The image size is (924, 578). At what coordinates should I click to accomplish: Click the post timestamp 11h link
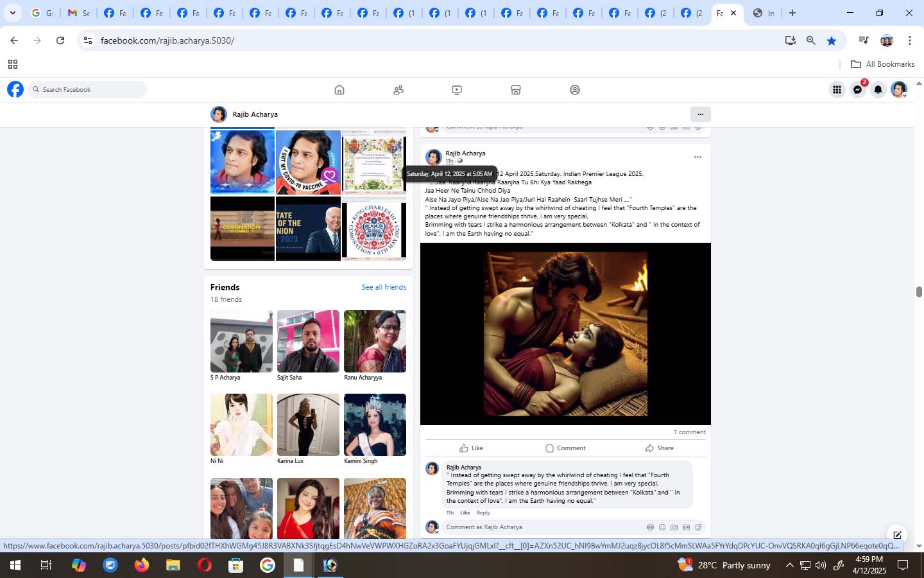(449, 161)
